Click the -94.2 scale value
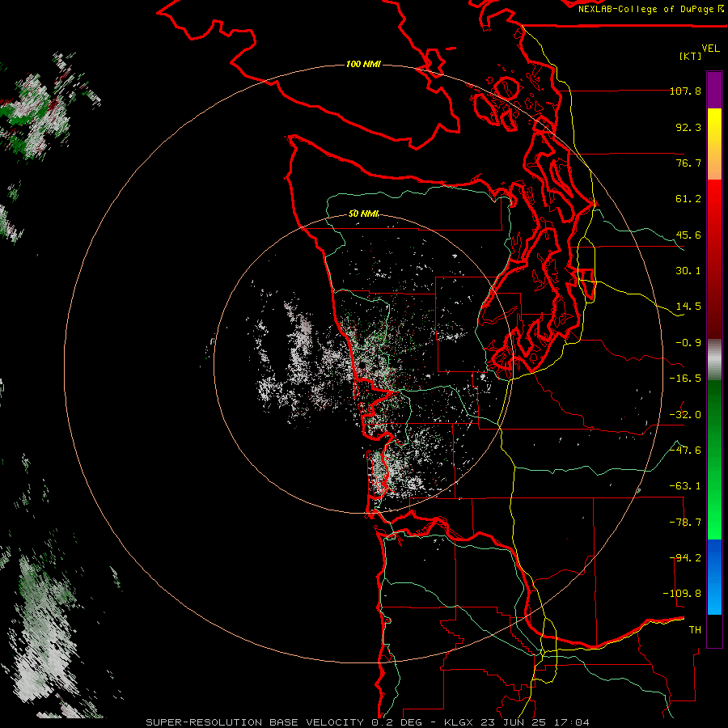Screen dimensions: 728x728 tap(685, 558)
